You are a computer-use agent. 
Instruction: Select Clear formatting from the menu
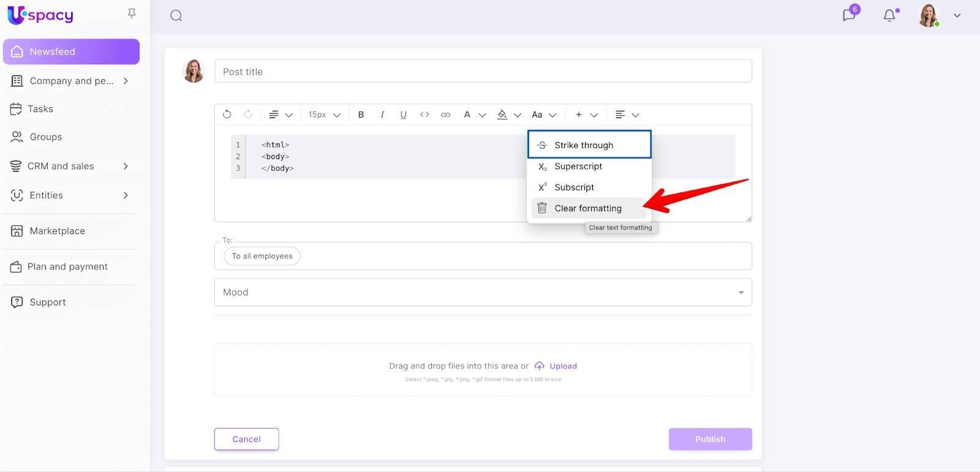pos(587,208)
